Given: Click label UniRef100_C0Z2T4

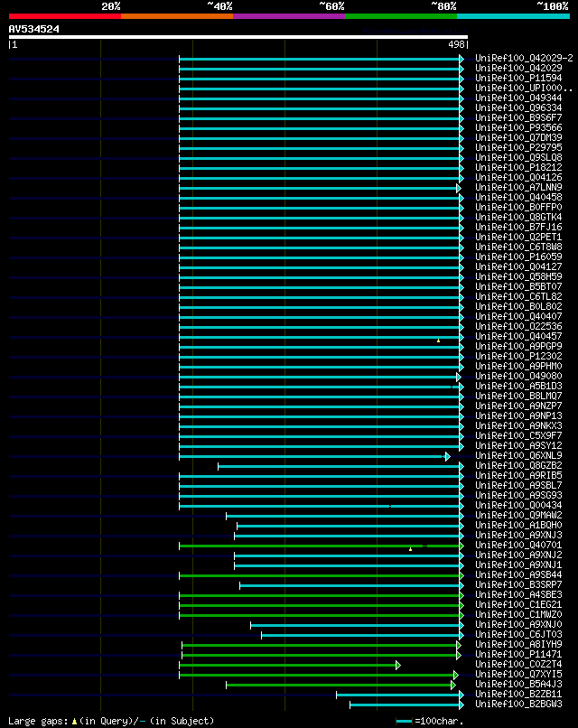Looking at the screenshot, I should 518,664.
